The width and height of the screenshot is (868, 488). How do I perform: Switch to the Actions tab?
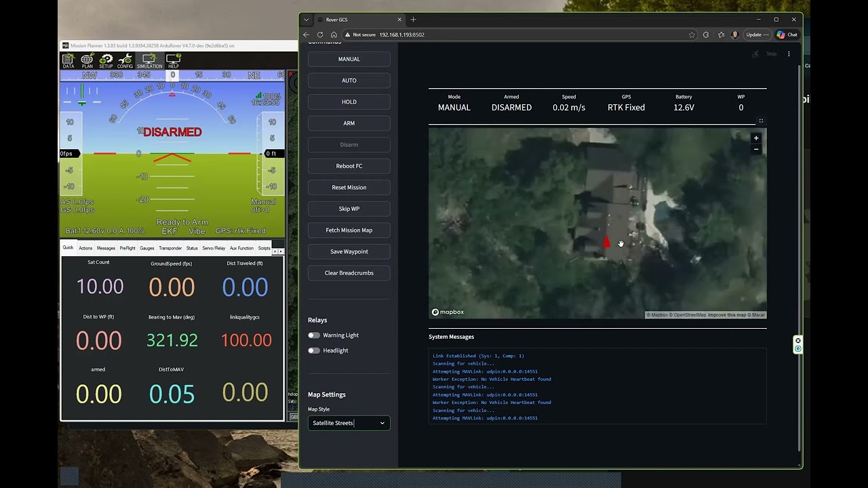[x=85, y=248]
